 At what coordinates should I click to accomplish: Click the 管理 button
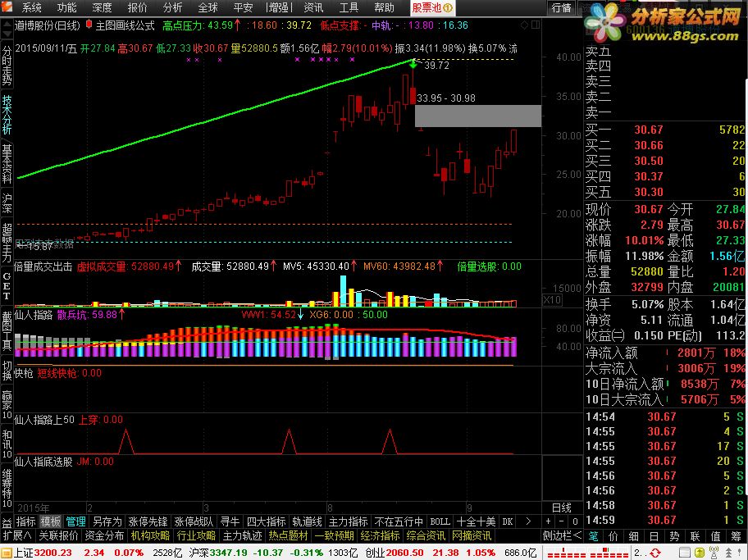pyautogui.click(x=75, y=521)
